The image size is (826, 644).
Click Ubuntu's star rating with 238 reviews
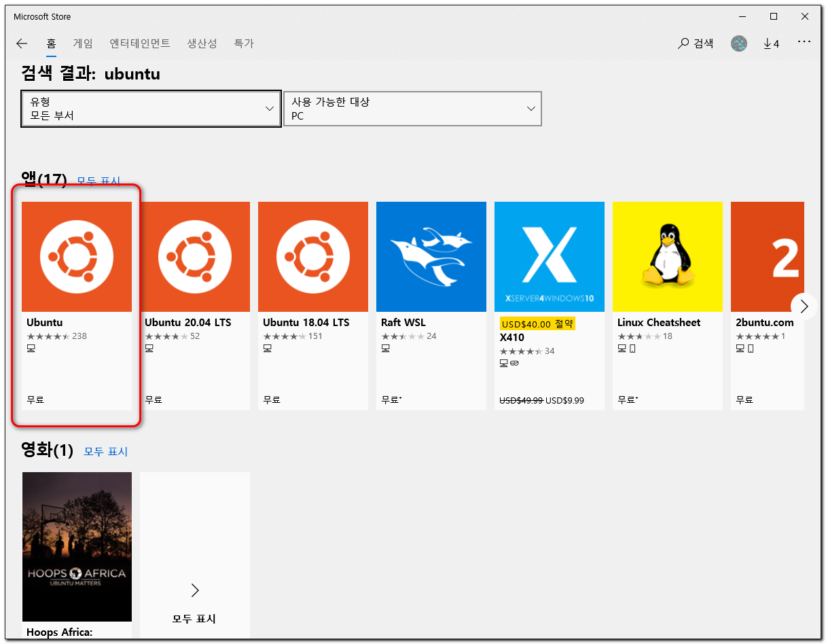coord(56,336)
